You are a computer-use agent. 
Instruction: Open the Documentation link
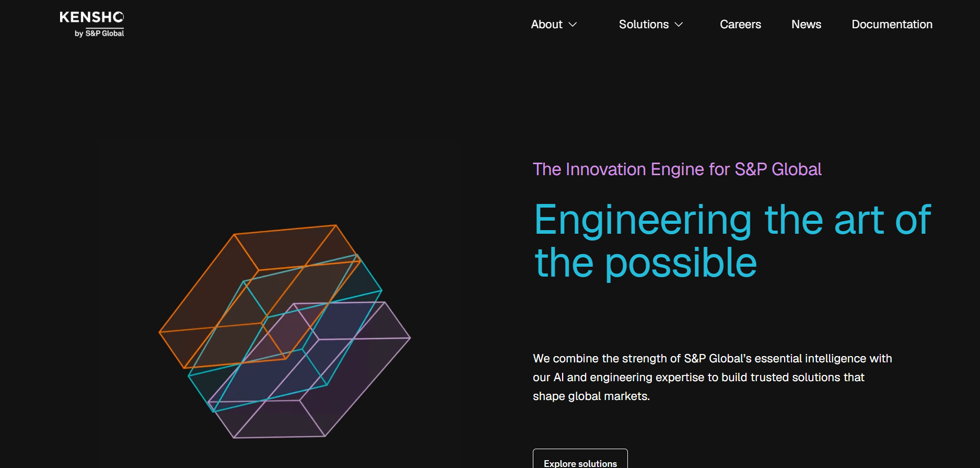click(x=892, y=25)
